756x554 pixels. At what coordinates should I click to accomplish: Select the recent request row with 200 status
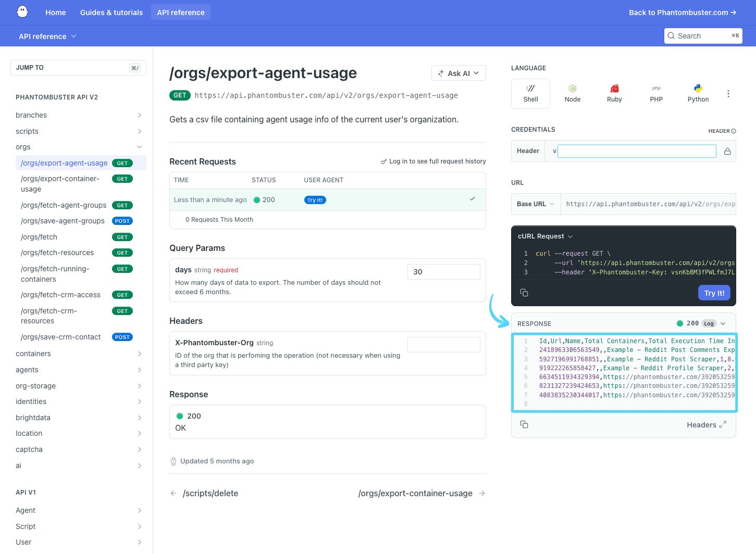tap(328, 199)
